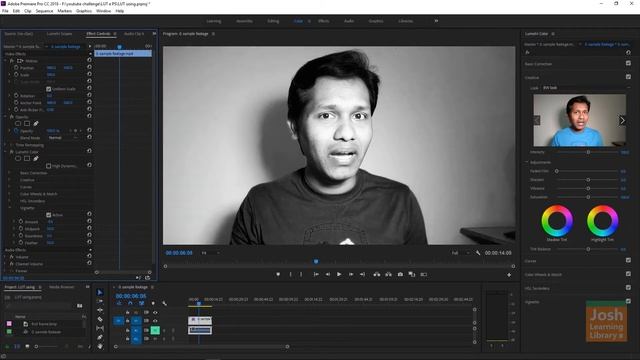Toggle High Dynamic Range checkbox
The width and height of the screenshot is (640, 360).
[x=49, y=166]
